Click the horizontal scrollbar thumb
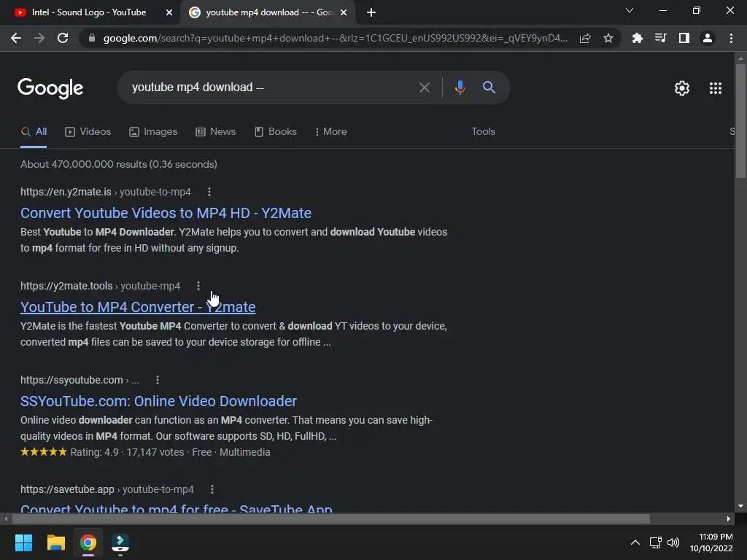This screenshot has height=560, width=747. 331,518
